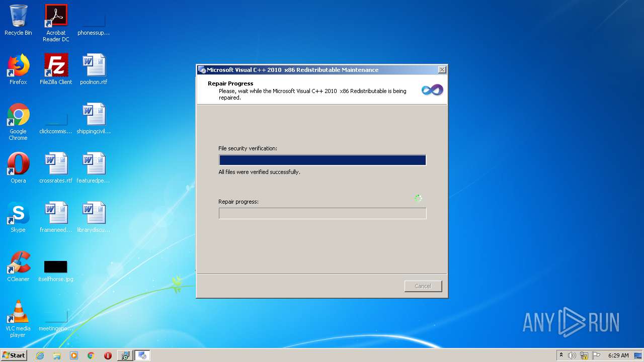Select the clickcommis desktop file
The image size is (644, 362).
(56, 124)
